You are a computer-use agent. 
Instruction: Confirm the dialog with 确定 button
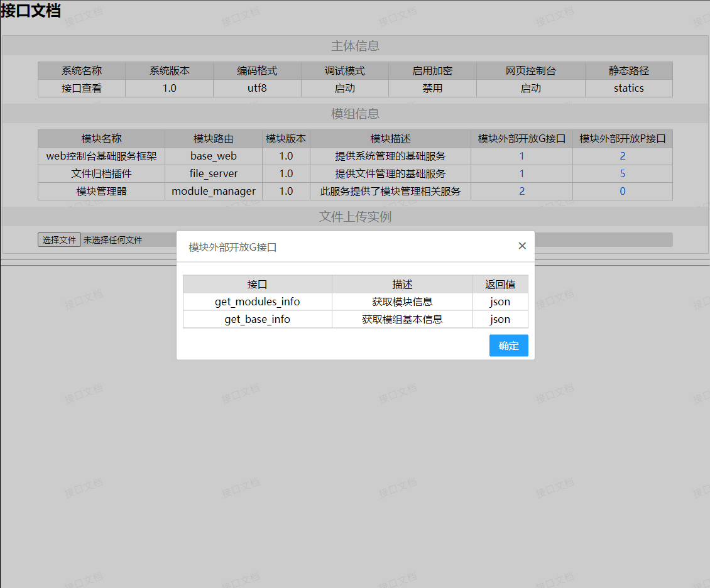(508, 346)
